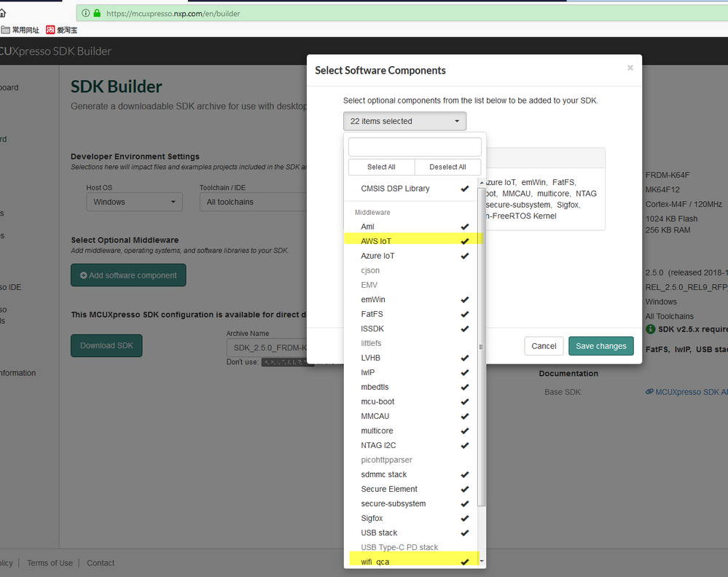Select the EMV list item
Screen dimensions: 728x577
coord(411,285)
